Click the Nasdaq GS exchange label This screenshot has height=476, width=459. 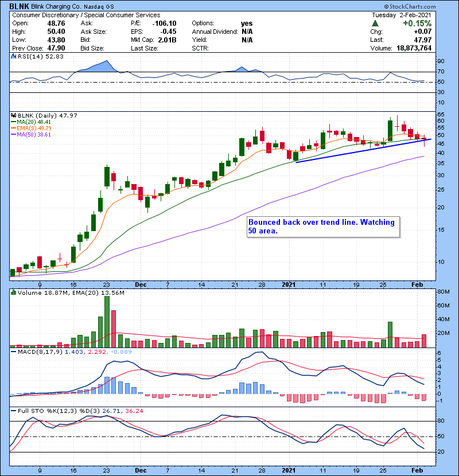99,7
